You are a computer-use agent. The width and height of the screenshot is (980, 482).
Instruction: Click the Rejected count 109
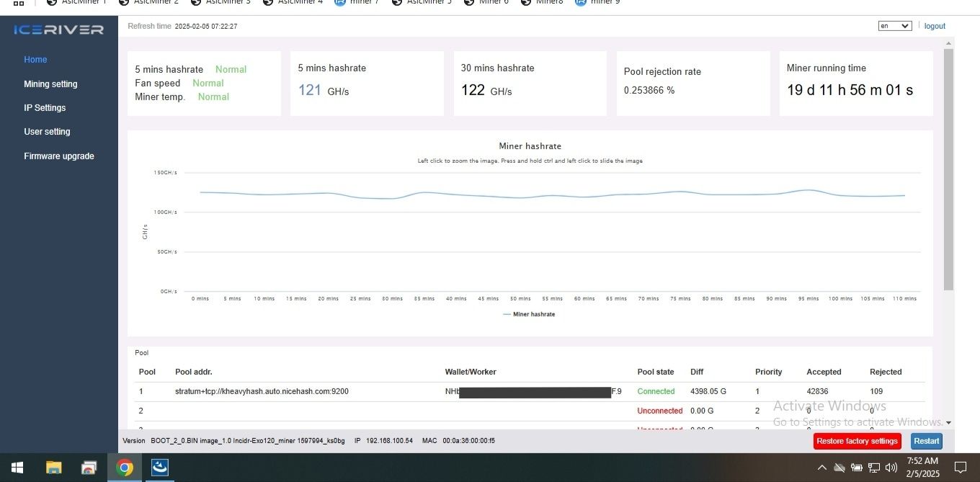tap(876, 391)
